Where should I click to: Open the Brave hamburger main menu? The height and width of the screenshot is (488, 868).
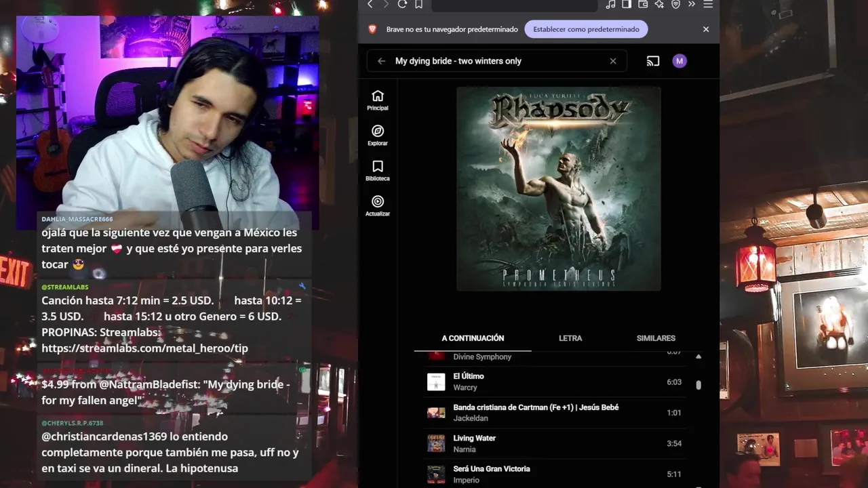tap(708, 4)
